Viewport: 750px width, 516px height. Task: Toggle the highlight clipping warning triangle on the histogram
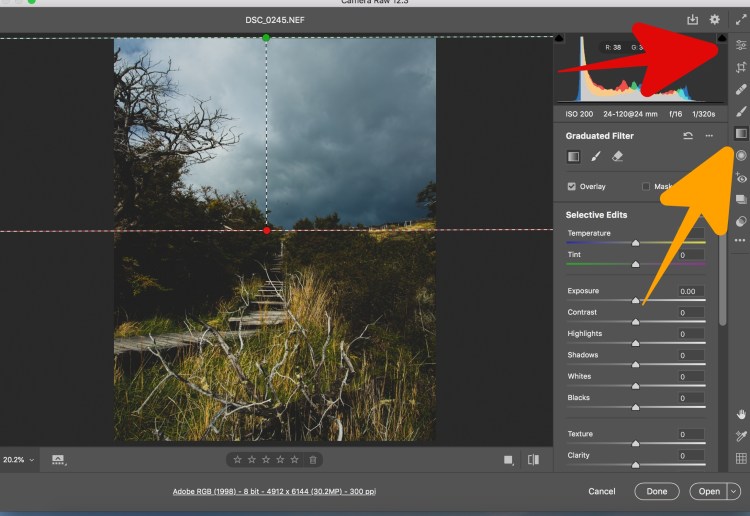tap(722, 38)
